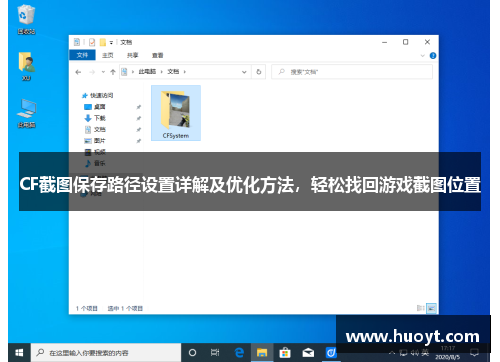Open Task View from the taskbar
Viewport: 500px width, 362px height.
[215, 353]
